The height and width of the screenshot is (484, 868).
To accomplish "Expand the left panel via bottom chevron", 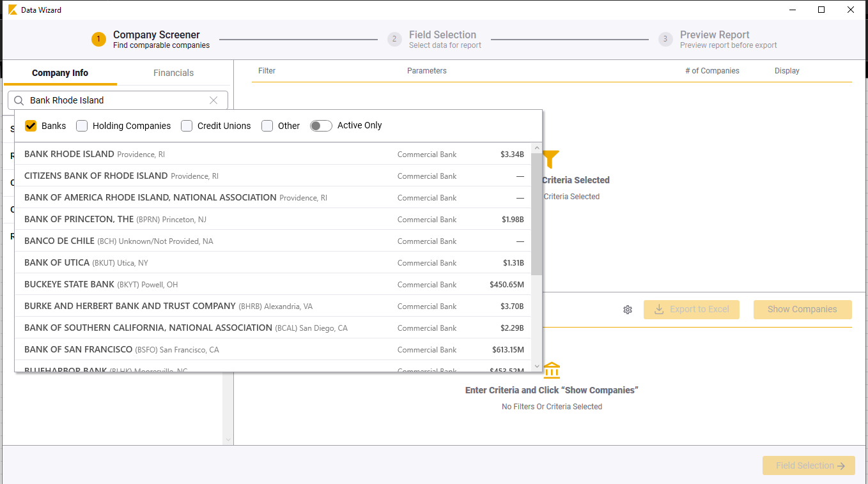I will pyautogui.click(x=228, y=440).
